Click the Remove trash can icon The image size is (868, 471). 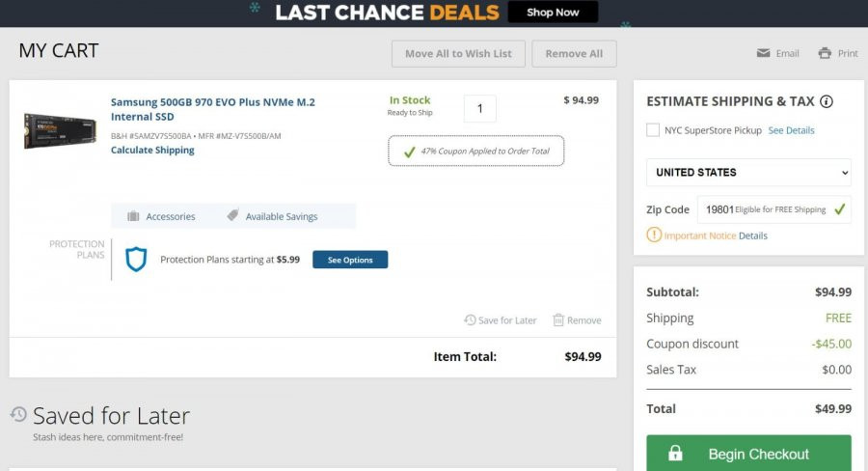click(558, 319)
